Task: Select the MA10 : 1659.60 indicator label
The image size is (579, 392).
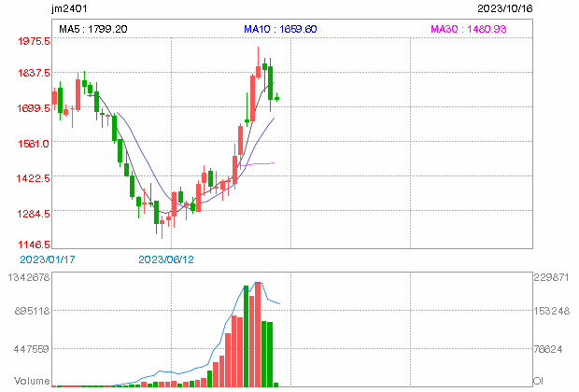Action: tap(280, 29)
